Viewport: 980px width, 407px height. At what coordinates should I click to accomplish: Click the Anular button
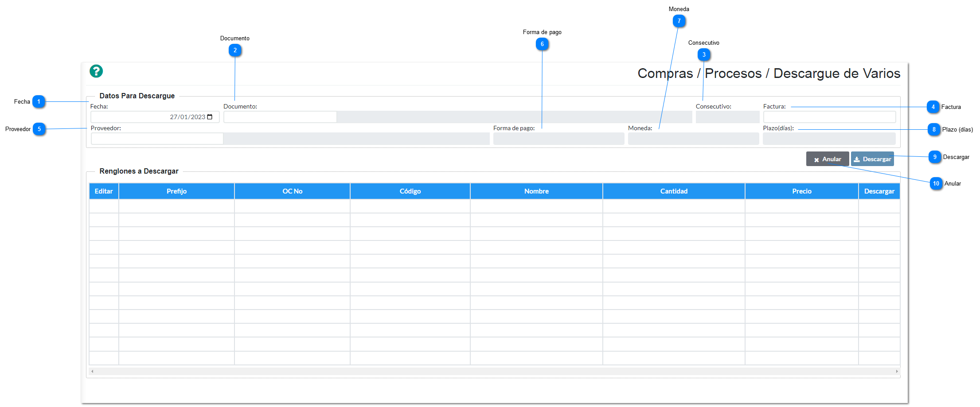(827, 159)
